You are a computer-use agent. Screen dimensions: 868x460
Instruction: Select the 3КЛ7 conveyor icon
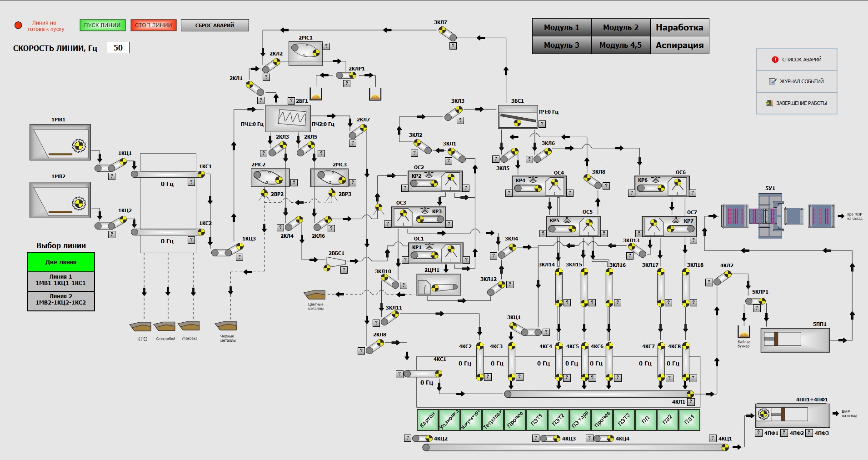(447, 34)
